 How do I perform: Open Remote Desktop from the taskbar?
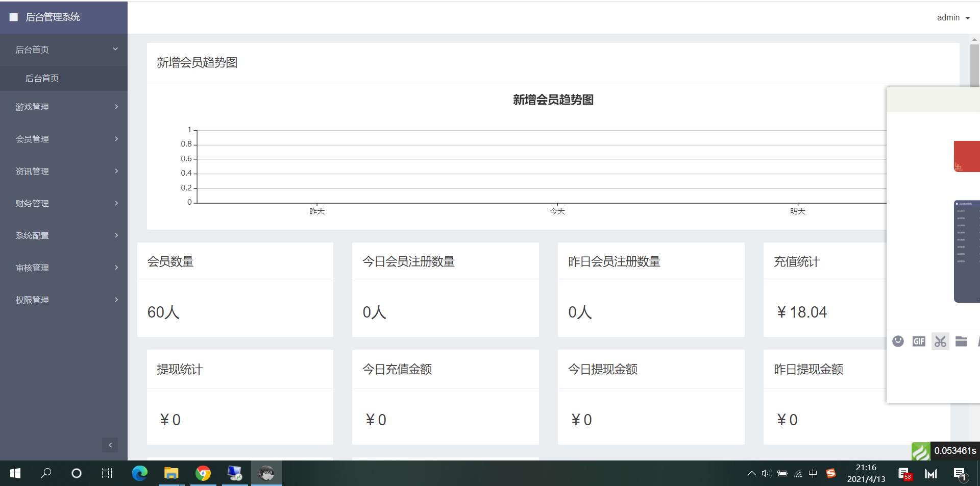point(235,473)
